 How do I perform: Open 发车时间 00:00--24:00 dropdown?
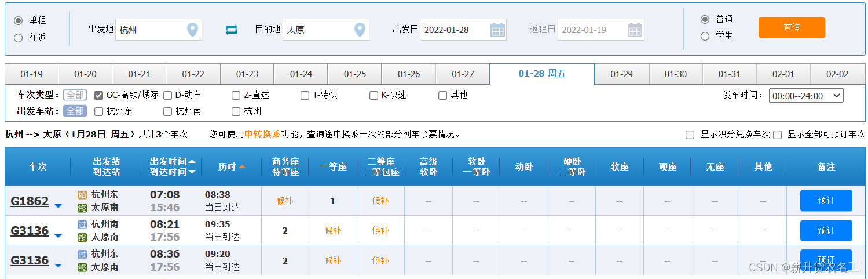(x=805, y=96)
